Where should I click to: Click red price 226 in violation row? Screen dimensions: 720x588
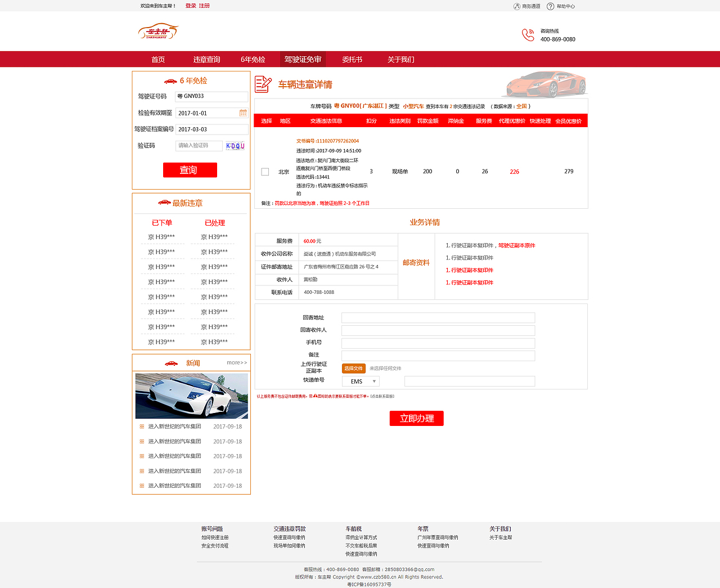pos(514,172)
